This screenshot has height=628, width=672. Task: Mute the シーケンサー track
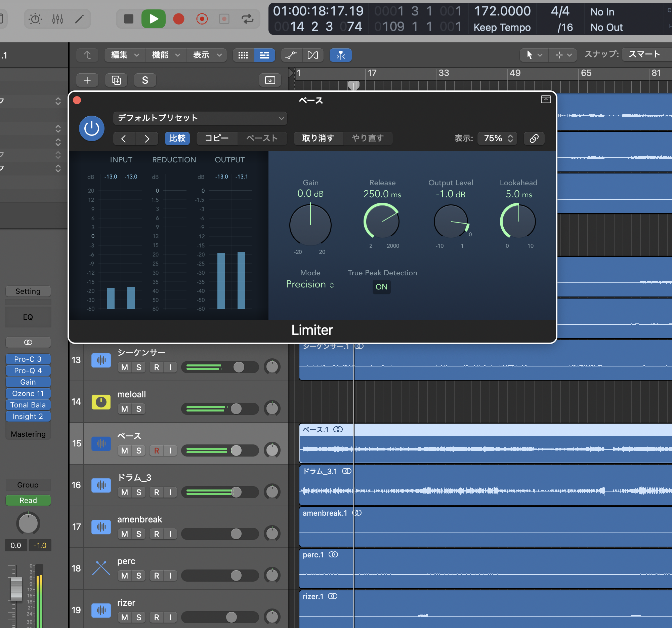tap(125, 367)
